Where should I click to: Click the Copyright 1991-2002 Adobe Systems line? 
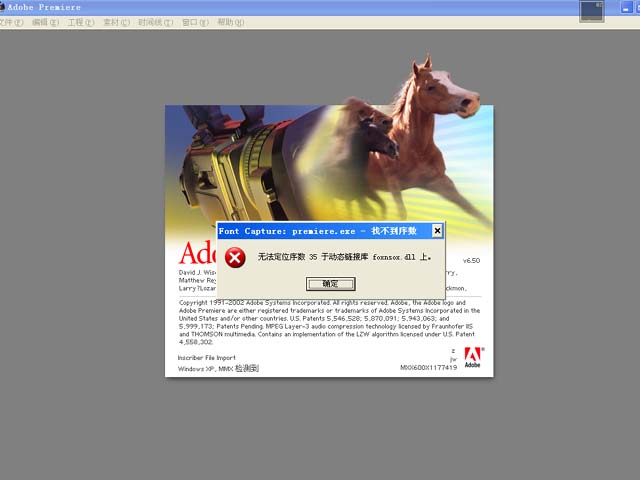322,303
